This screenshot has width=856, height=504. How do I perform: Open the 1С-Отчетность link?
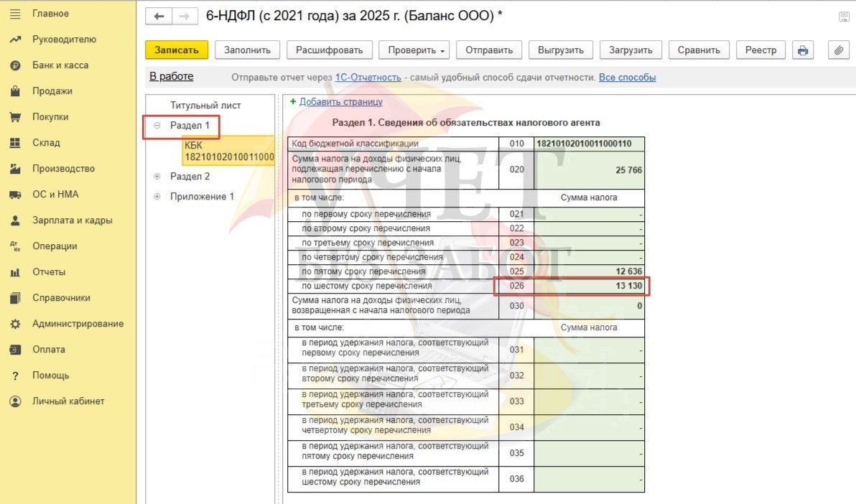[368, 78]
